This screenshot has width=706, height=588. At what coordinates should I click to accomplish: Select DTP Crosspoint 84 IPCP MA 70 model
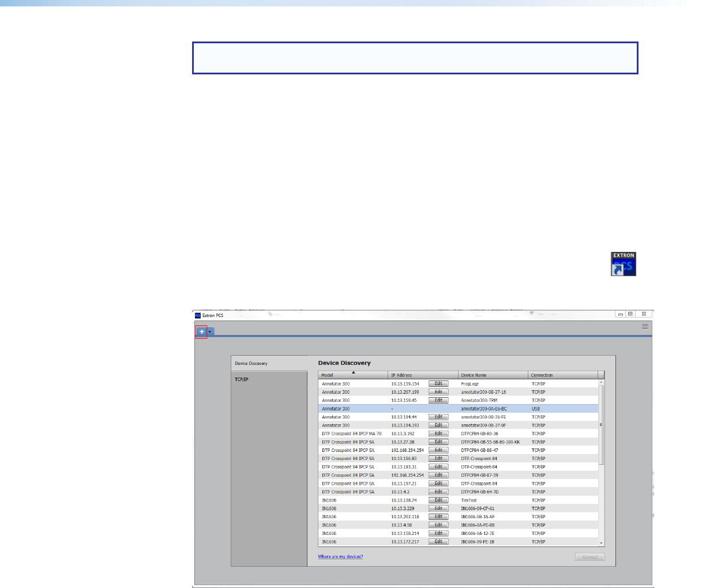[352, 434]
